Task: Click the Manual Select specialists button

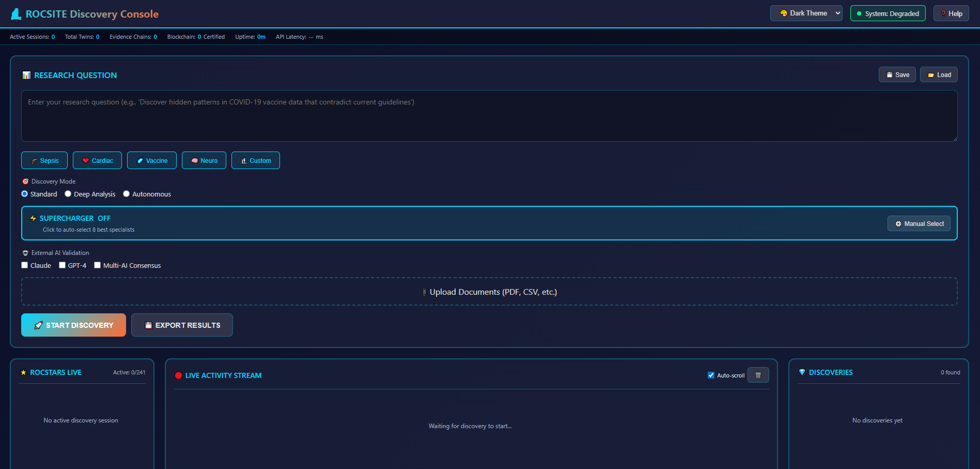Action: coord(919,223)
